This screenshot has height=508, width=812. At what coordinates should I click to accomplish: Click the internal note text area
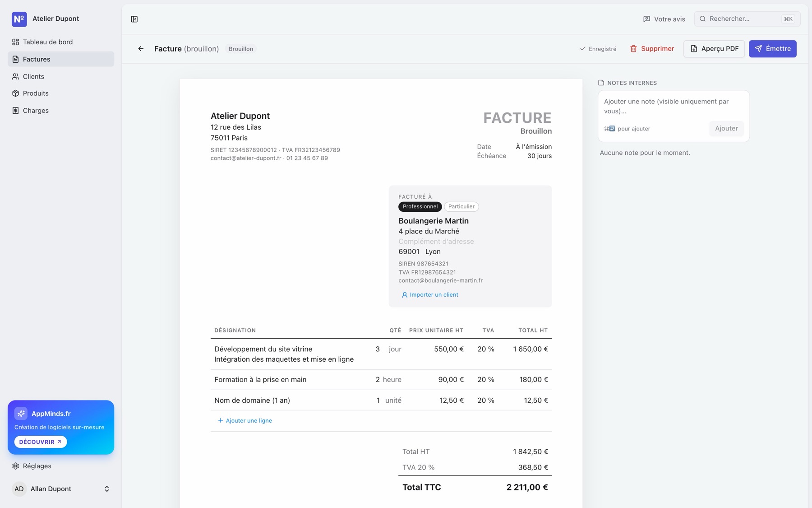click(674, 107)
